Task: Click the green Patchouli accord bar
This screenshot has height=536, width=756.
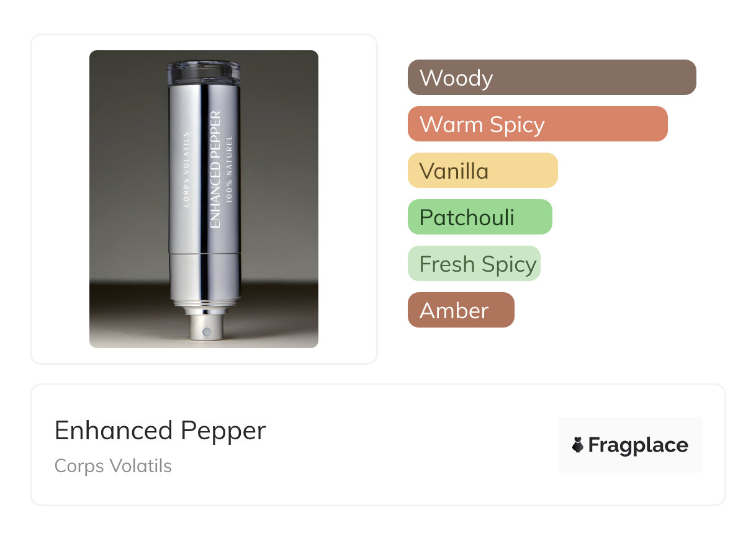Action: click(479, 217)
